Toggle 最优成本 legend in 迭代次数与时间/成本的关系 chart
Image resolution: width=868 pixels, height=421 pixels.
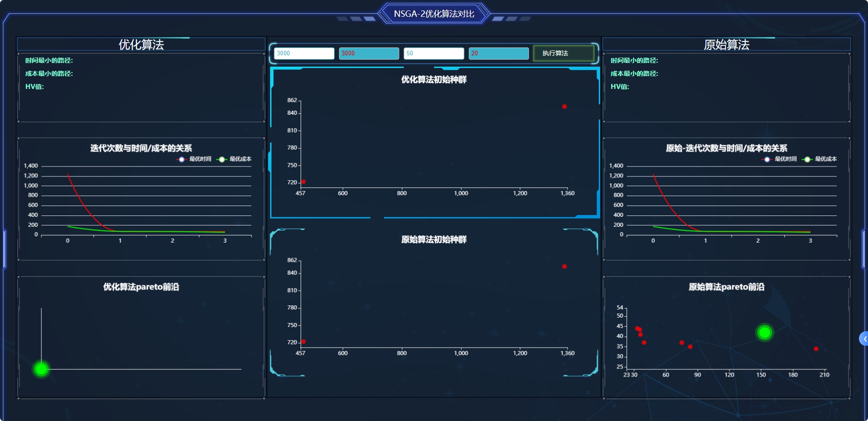pyautogui.click(x=234, y=159)
